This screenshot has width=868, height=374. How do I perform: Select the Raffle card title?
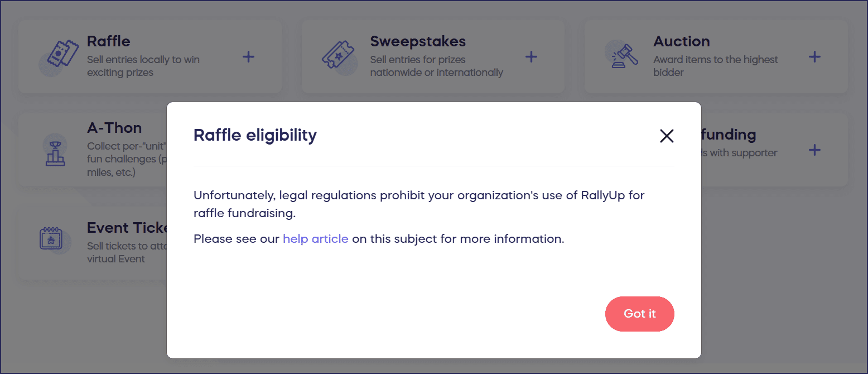pyautogui.click(x=109, y=41)
